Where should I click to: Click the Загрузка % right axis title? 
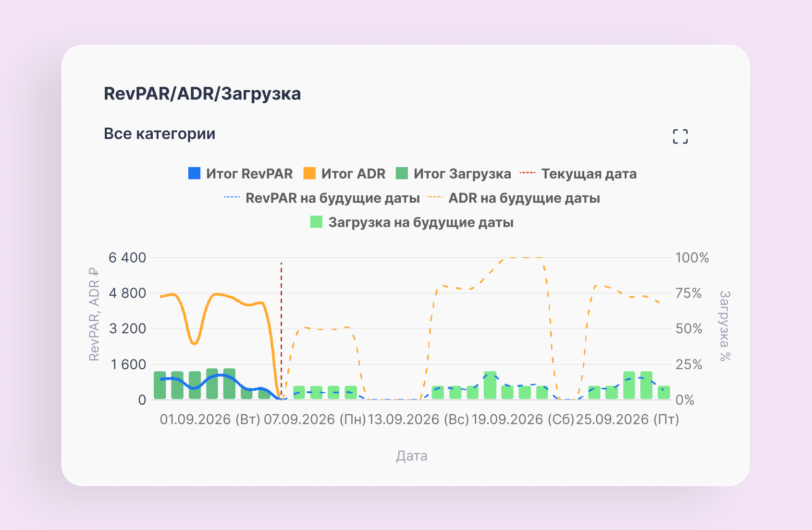click(725, 325)
